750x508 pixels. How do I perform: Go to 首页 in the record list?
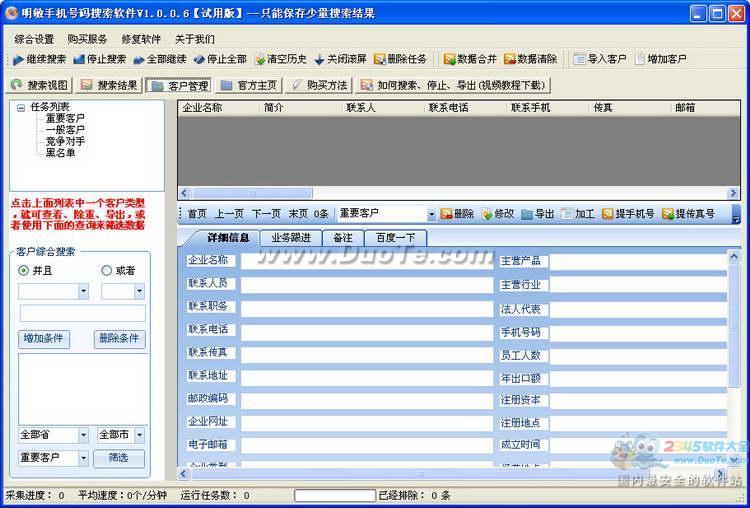pos(197,214)
